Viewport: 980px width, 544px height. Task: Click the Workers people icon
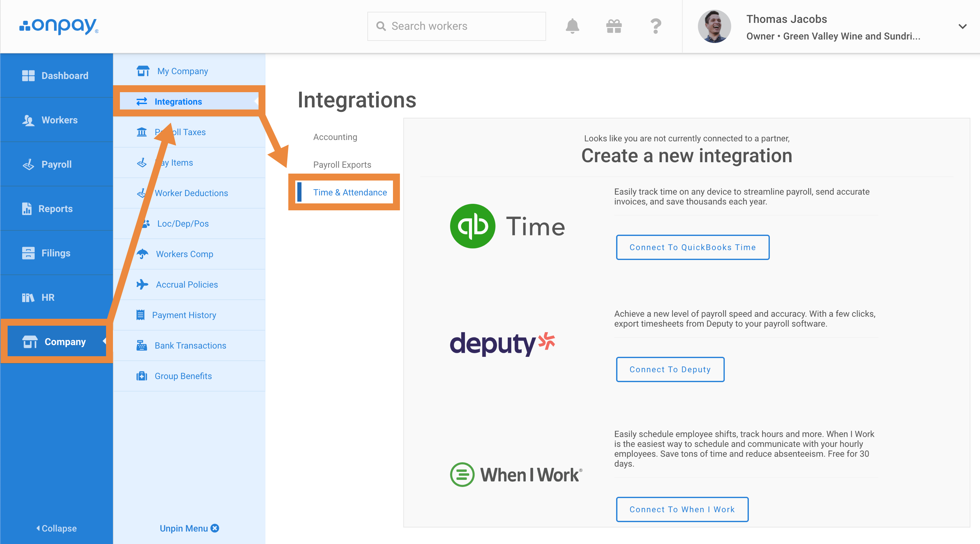point(28,120)
